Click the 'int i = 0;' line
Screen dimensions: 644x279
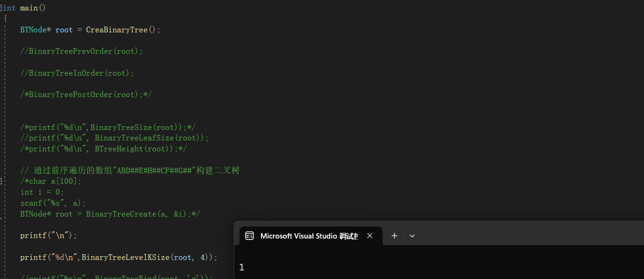point(42,192)
